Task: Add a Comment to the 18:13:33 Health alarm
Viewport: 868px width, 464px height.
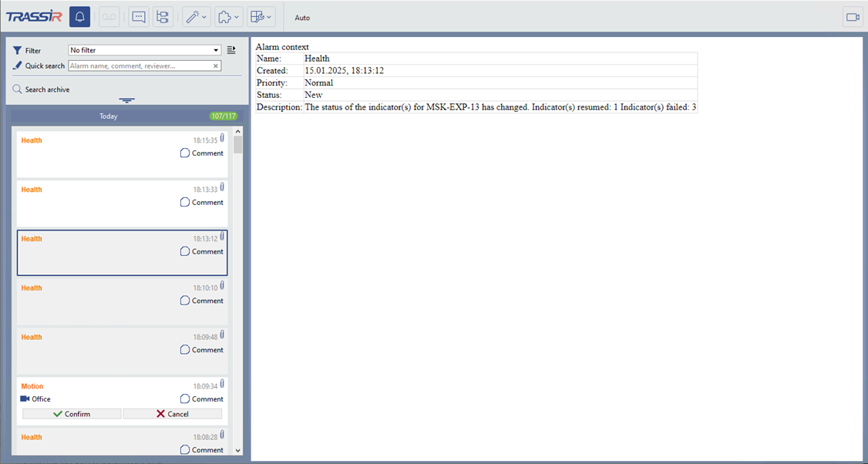Action: pyautogui.click(x=202, y=203)
